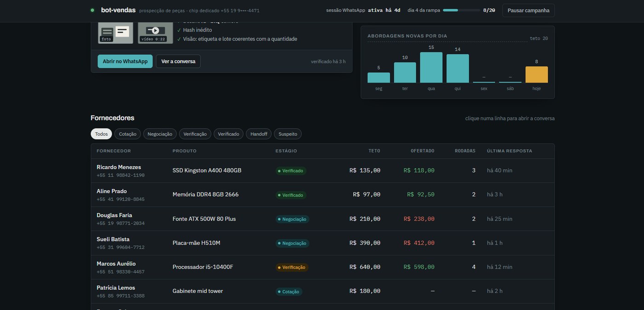Viewport: 644px width, 310px height.
Task: Click teto value R$ 180,00
Action: tap(365, 291)
